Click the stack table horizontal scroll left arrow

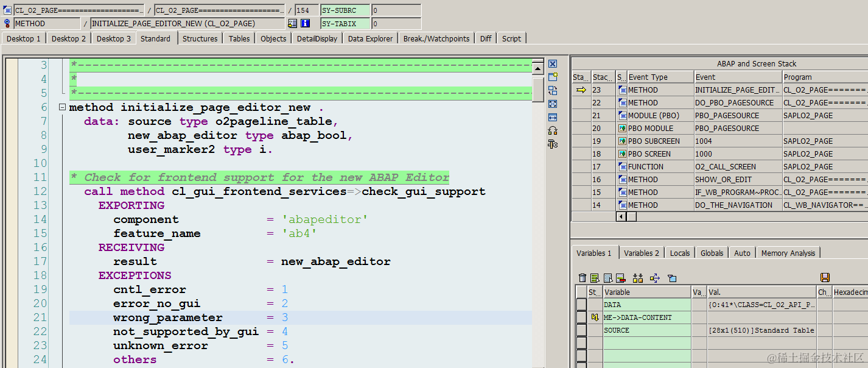(621, 216)
